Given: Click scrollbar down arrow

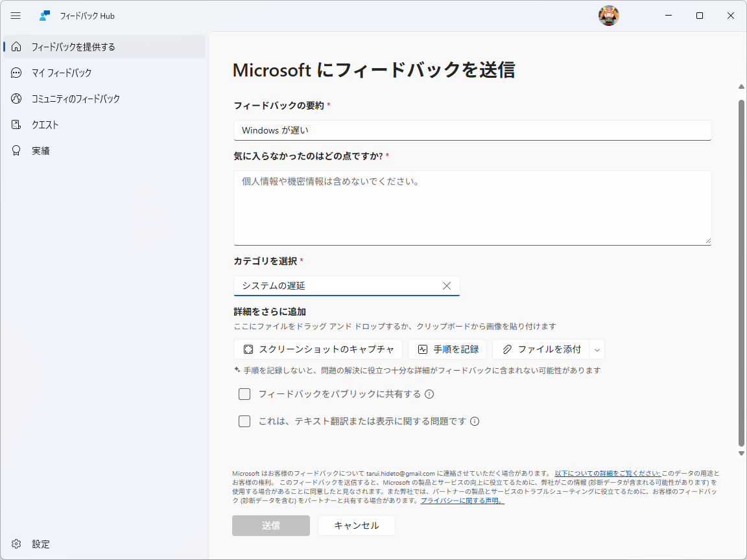Looking at the screenshot, I should 741,453.
